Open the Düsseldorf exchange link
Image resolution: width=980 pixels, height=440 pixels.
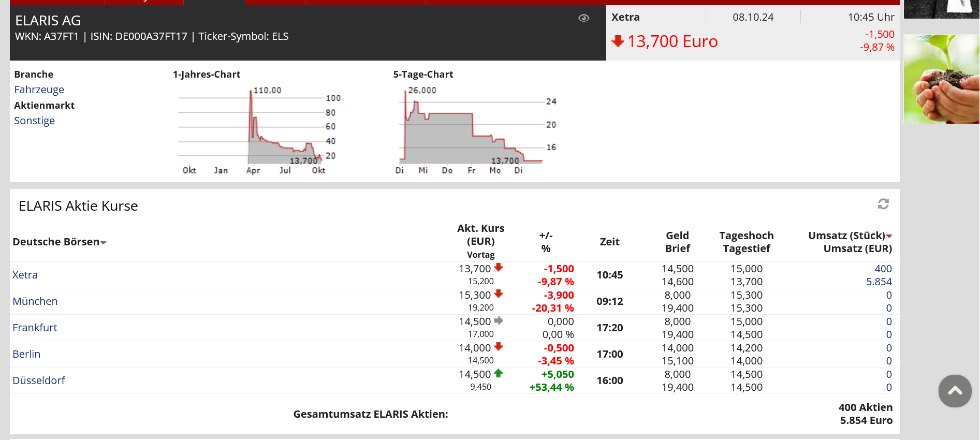pos(39,380)
